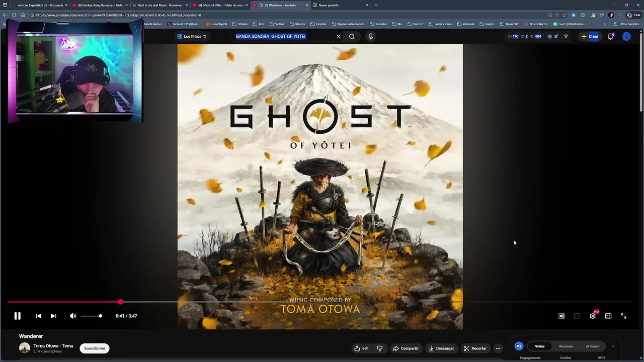Click the browser address bar URL
This screenshot has width=644, height=362.
click(118, 15)
